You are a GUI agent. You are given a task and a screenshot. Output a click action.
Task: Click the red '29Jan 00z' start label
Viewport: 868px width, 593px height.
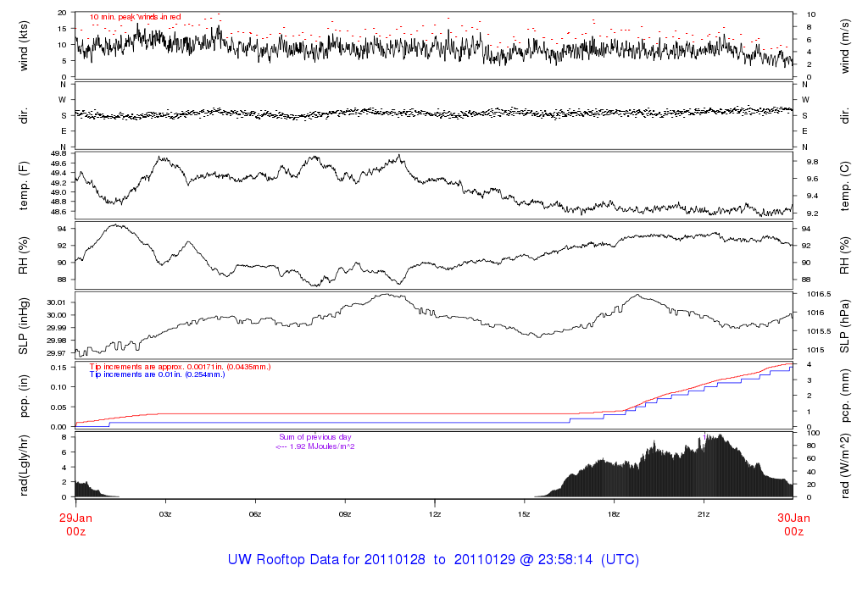pyautogui.click(x=75, y=524)
